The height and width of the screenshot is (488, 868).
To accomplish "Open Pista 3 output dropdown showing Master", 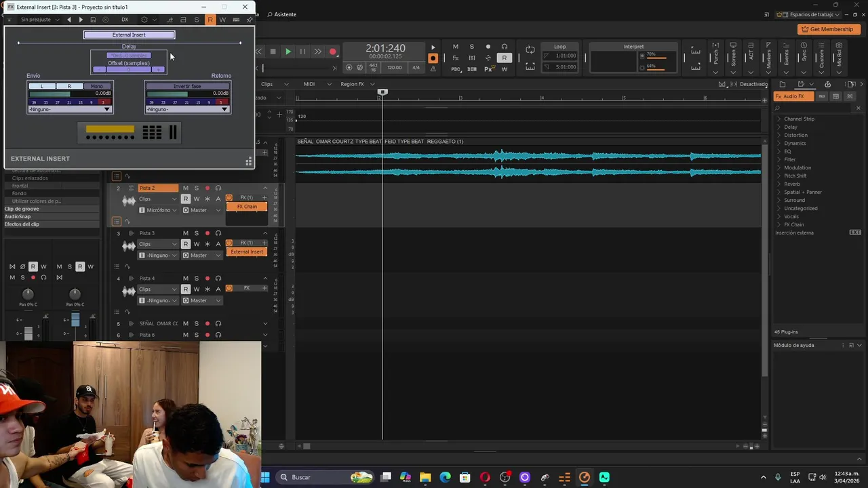I will click(202, 256).
